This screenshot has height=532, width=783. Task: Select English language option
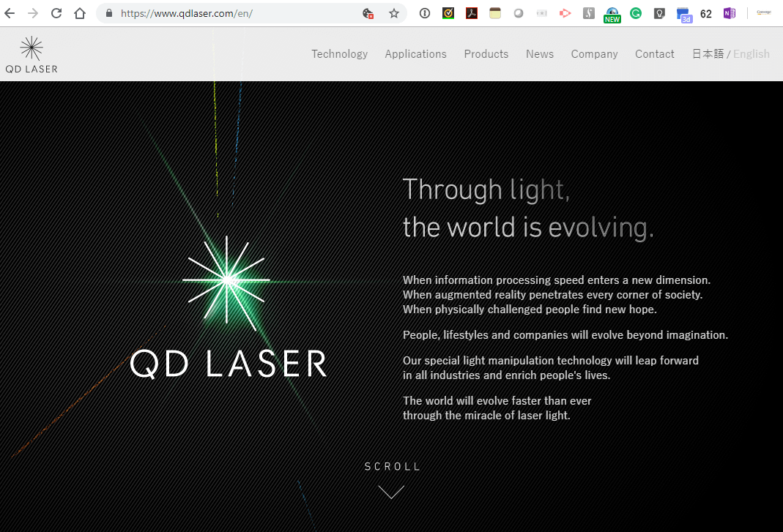pyautogui.click(x=752, y=54)
